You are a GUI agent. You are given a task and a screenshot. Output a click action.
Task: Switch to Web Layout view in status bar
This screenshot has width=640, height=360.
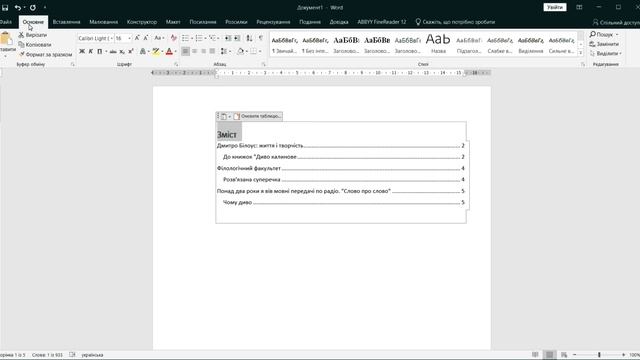tap(564, 355)
